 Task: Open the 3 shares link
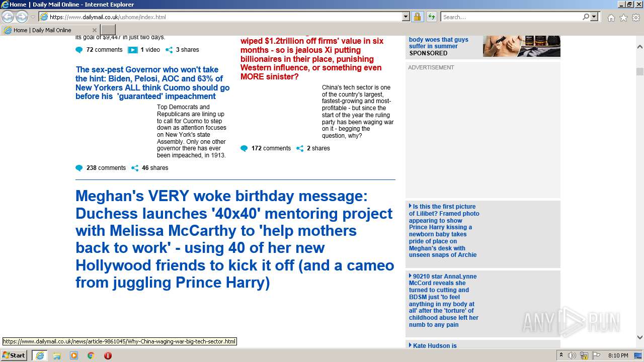187,50
